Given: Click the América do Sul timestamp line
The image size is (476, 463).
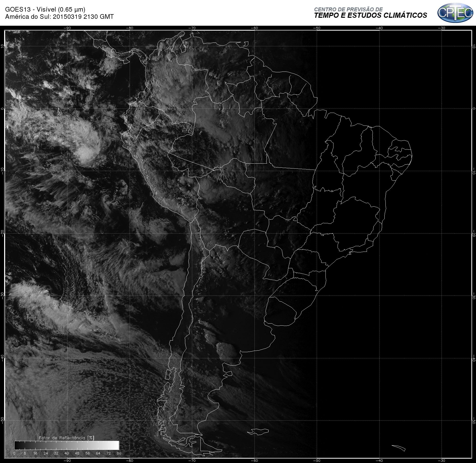Looking at the screenshot, I should pyautogui.click(x=59, y=17).
